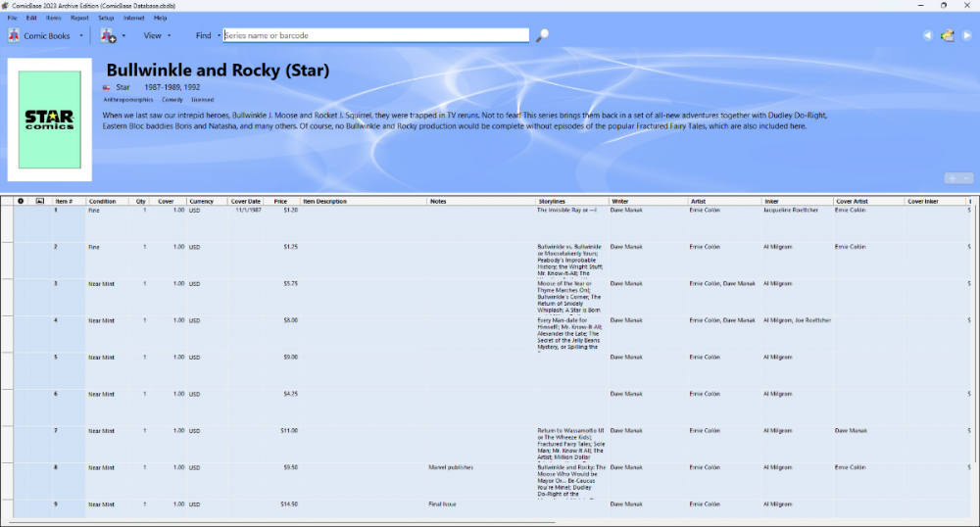Sort by the Condition column header

pyautogui.click(x=108, y=201)
